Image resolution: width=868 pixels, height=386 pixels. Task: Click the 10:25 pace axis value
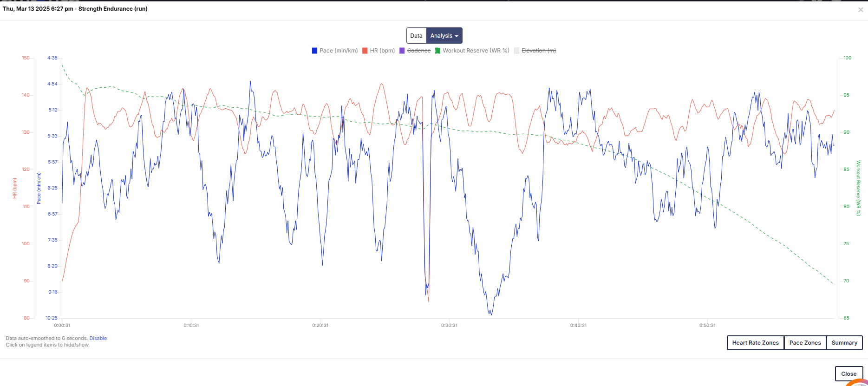click(x=52, y=318)
